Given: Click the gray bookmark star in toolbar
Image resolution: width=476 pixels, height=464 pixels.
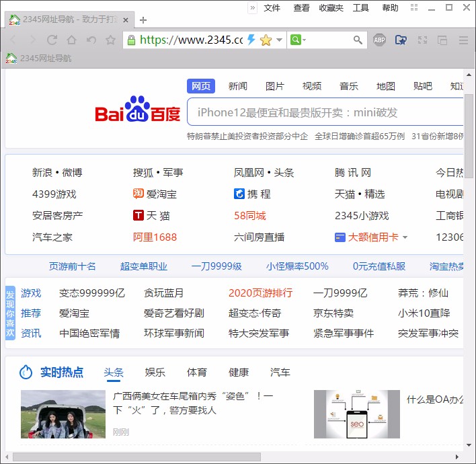Looking at the screenshot, I should pyautogui.click(x=110, y=40).
